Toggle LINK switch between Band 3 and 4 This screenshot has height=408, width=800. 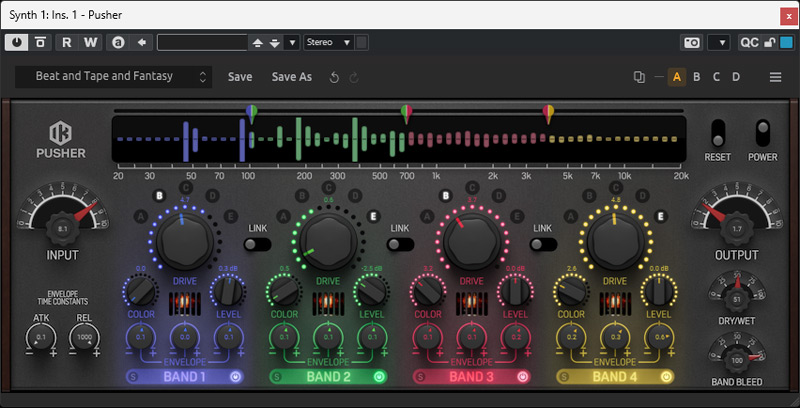pyautogui.click(x=543, y=245)
